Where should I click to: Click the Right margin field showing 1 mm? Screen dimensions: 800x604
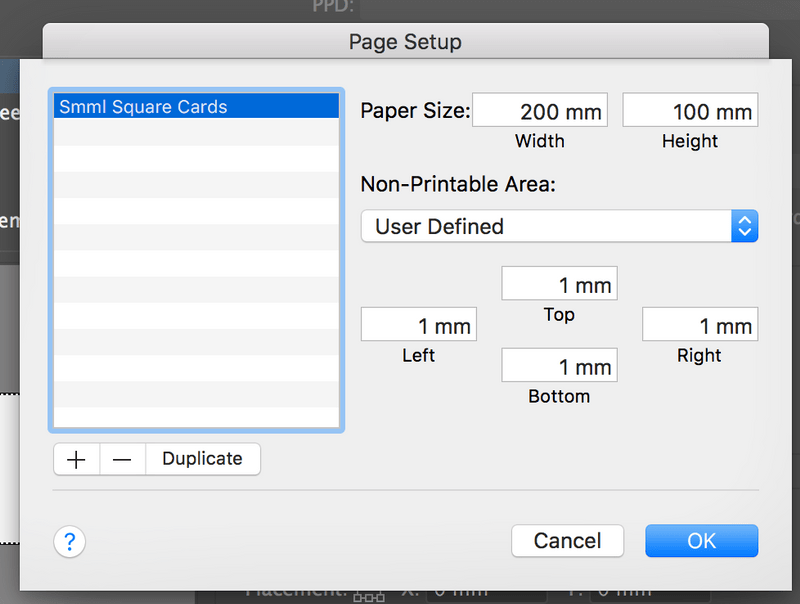click(699, 324)
